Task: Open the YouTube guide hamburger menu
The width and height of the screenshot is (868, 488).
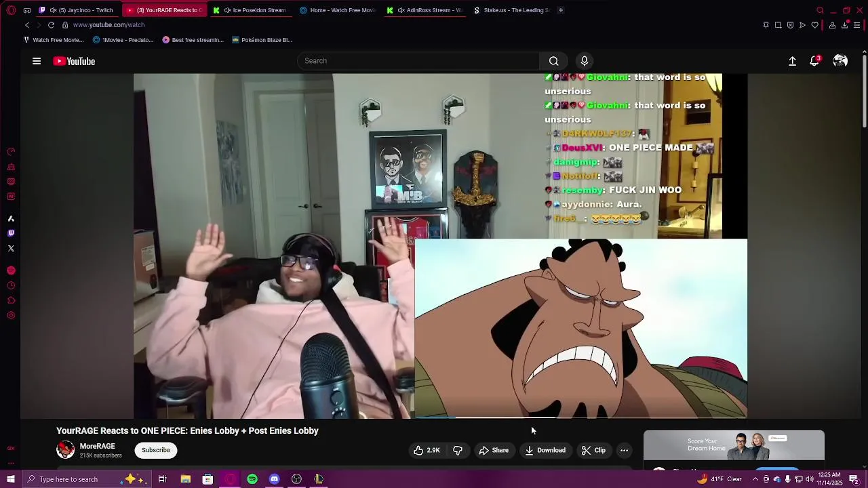Action: coord(37,61)
